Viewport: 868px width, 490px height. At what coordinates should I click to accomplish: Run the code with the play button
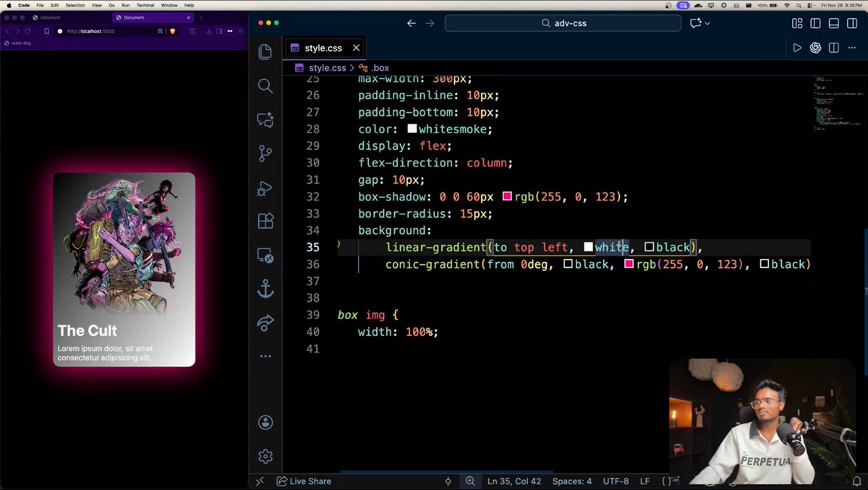click(798, 47)
